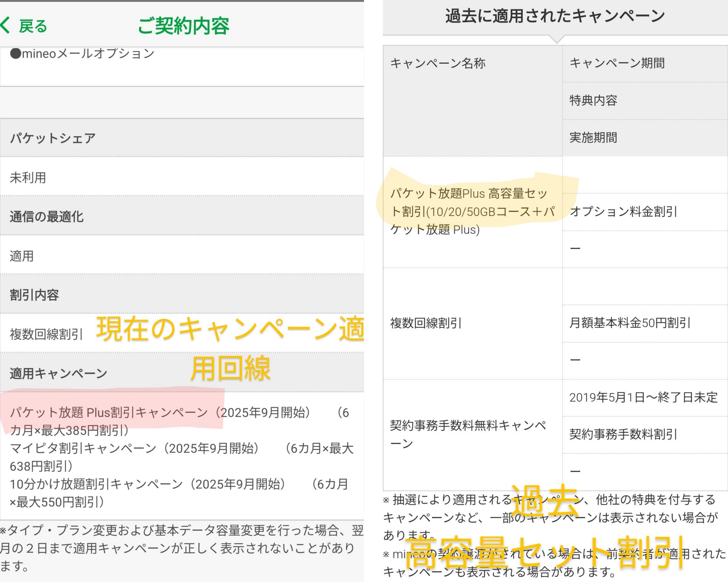Click the ご契約内容 page title
The height and width of the screenshot is (582, 728).
[x=183, y=26]
